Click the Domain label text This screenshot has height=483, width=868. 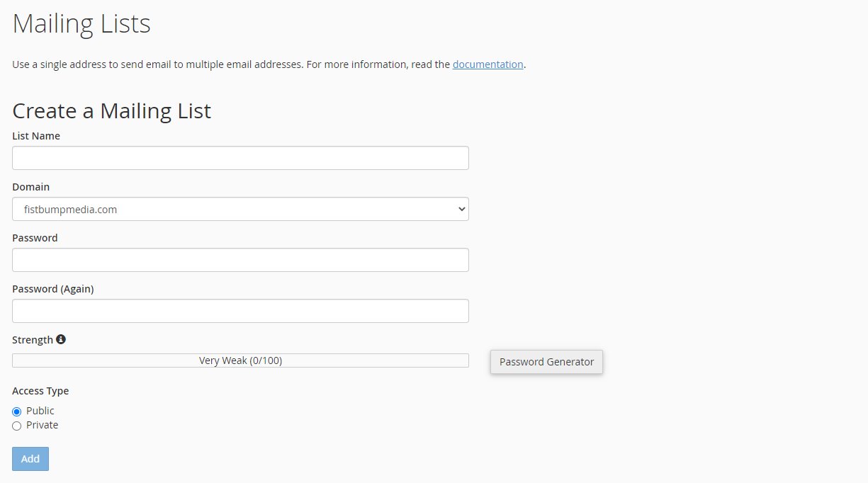[x=31, y=187]
